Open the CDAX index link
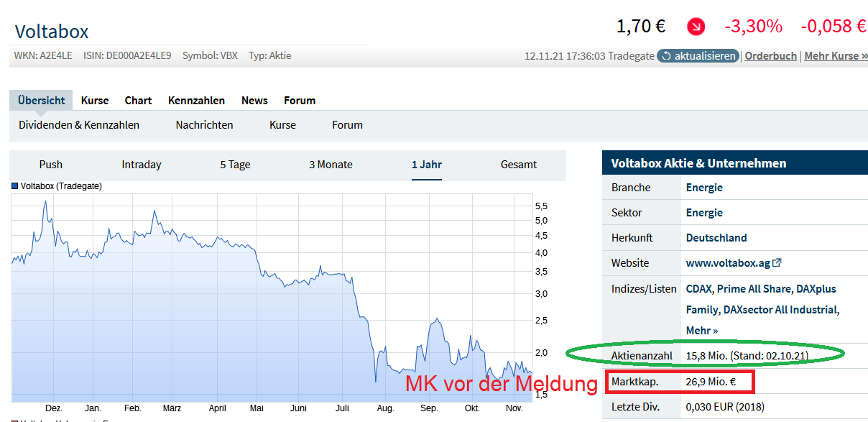The height and width of the screenshot is (422, 868). (699, 289)
